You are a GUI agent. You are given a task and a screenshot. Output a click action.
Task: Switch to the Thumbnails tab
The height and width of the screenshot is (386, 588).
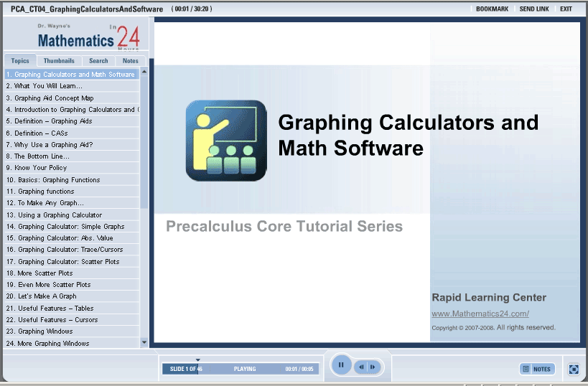tap(59, 61)
